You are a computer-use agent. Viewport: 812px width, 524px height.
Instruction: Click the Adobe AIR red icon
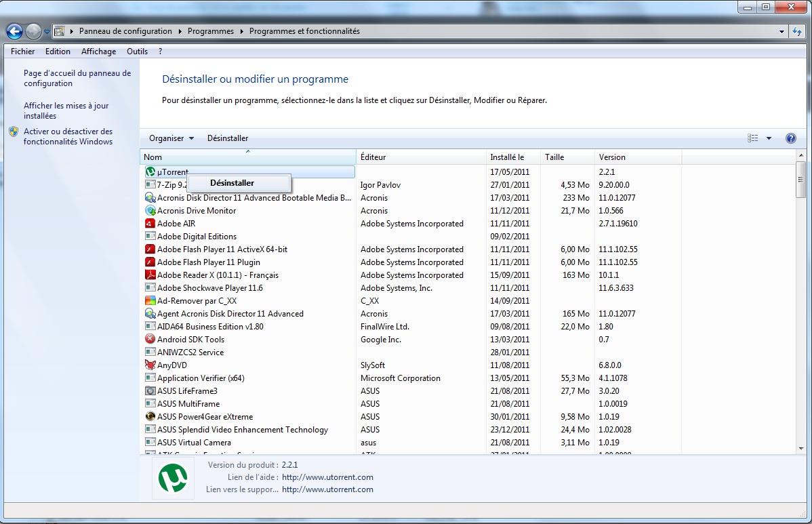click(x=150, y=224)
